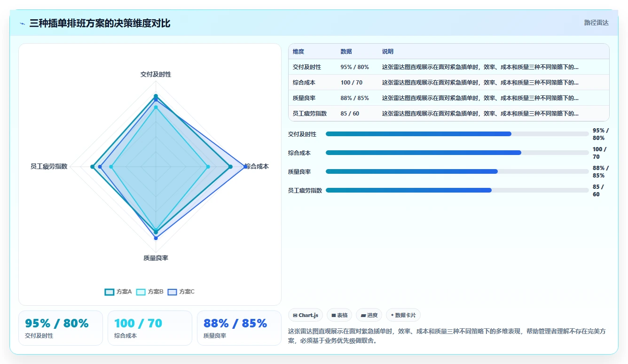Click the lightning icon beside the title

pos(23,23)
